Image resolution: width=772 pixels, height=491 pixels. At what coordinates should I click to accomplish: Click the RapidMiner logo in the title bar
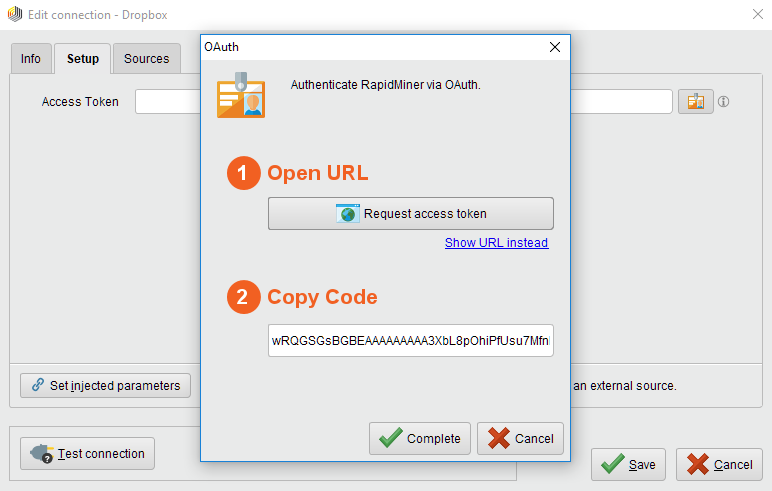(x=14, y=14)
